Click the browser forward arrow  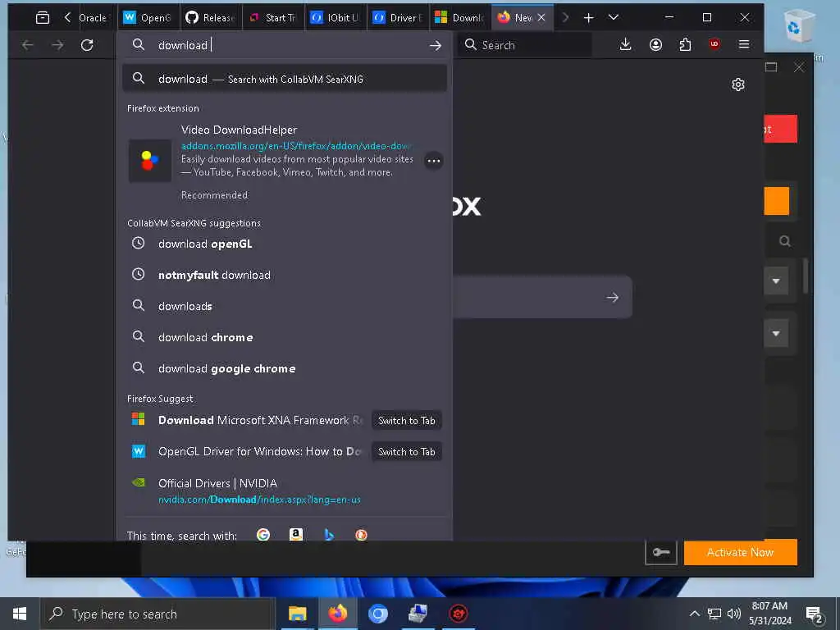point(57,45)
